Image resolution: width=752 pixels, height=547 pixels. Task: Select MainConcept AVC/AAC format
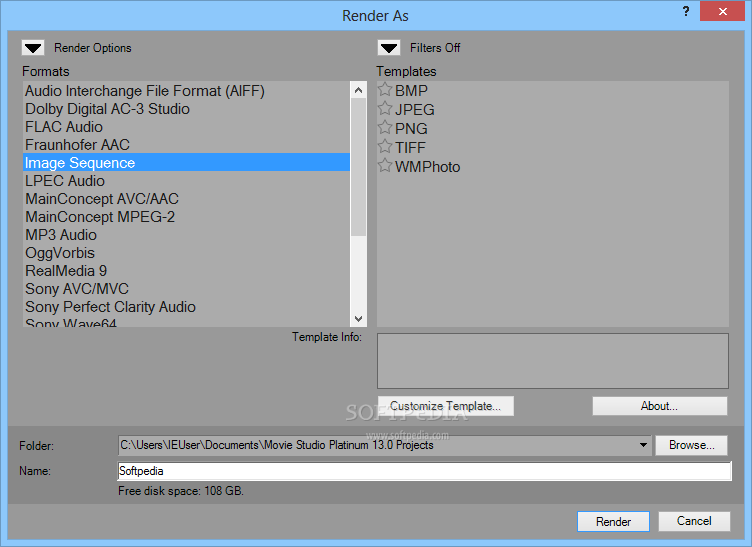point(187,198)
